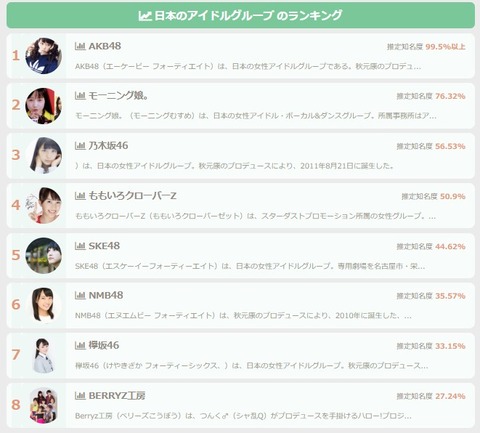Click the bar chart icon beside 欅坂46
Screen dimensions: 480x433
click(80, 345)
